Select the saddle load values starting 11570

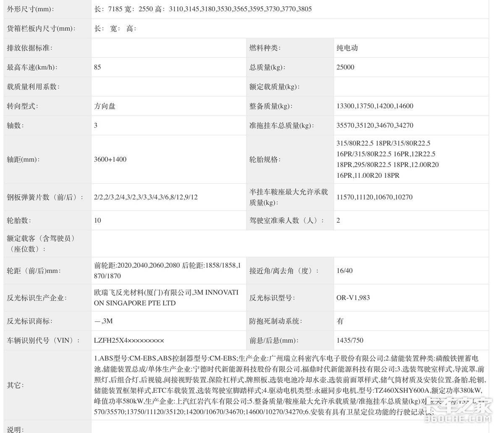(x=374, y=197)
